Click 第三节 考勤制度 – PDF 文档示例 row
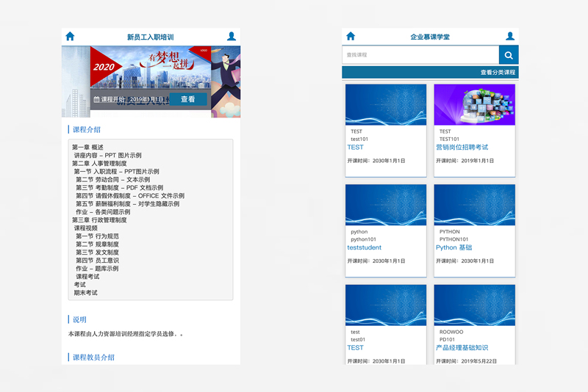This screenshot has width=588, height=392. (120, 188)
